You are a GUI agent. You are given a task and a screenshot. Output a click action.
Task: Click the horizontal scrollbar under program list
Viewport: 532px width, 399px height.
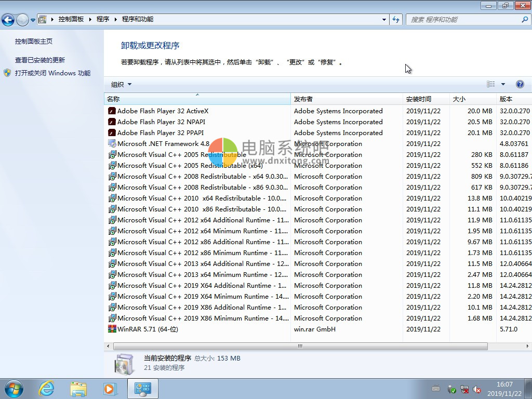[300, 346]
